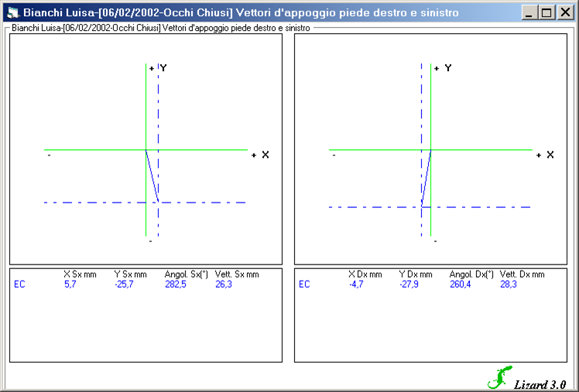Click the EC row label in left table
Image resolution: width=579 pixels, height=392 pixels.
[x=20, y=285]
